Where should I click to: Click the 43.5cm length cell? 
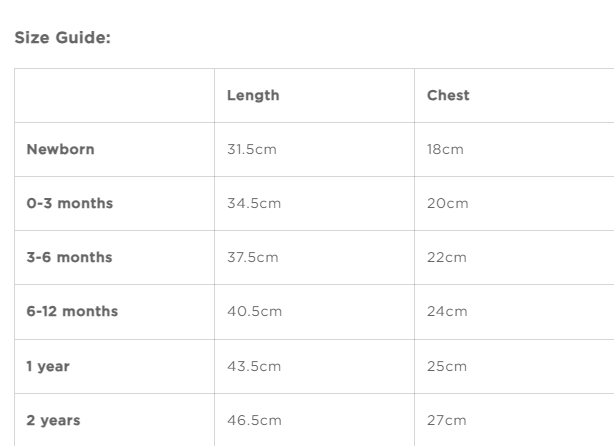pyautogui.click(x=254, y=366)
